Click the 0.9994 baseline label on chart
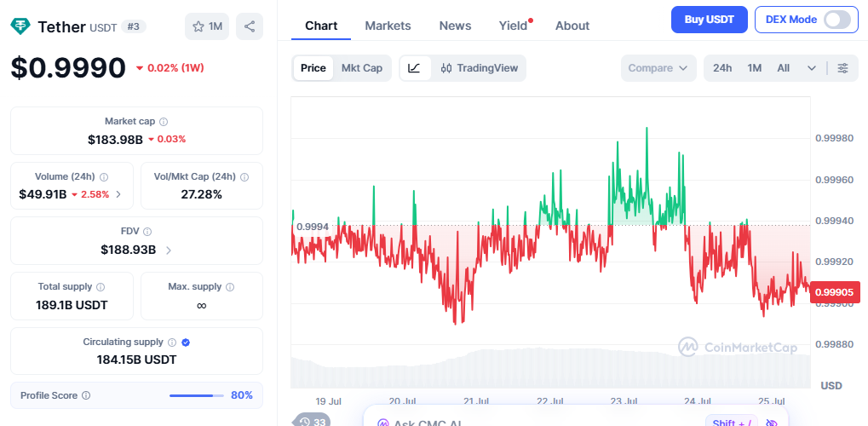Image resolution: width=868 pixels, height=426 pixels. point(313,226)
